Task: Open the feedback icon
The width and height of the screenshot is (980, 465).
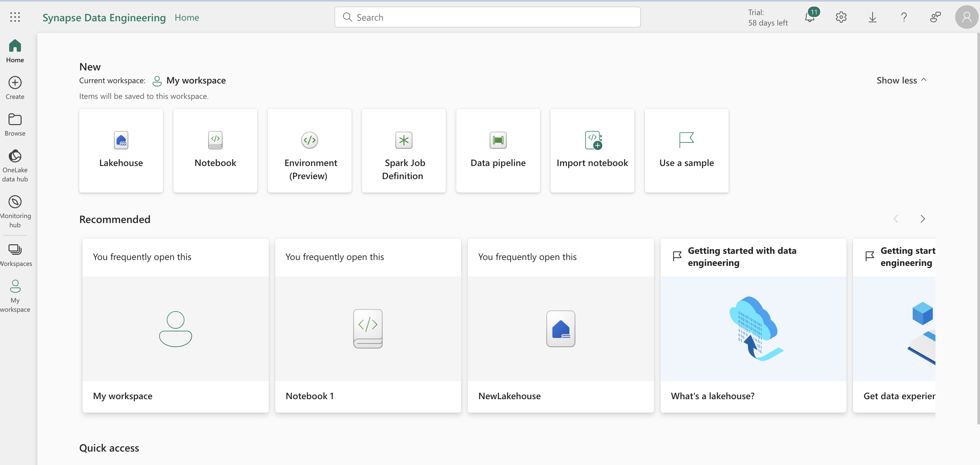Action: coord(935,17)
